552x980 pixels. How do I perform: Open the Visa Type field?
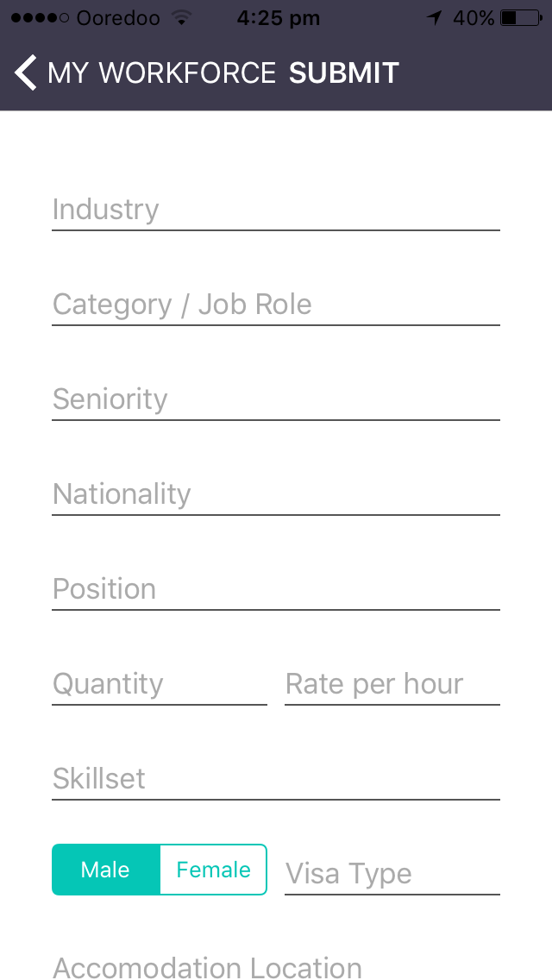(392, 874)
